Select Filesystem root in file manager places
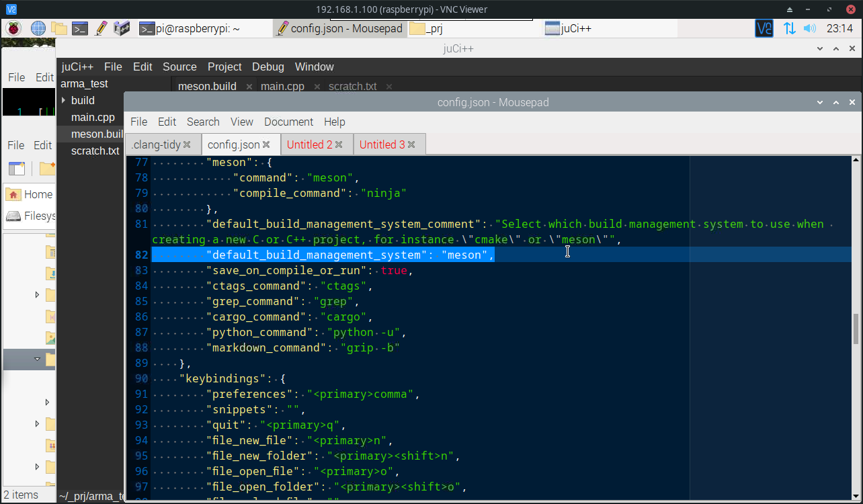Viewport: 863px width, 504px height. pos(31,216)
